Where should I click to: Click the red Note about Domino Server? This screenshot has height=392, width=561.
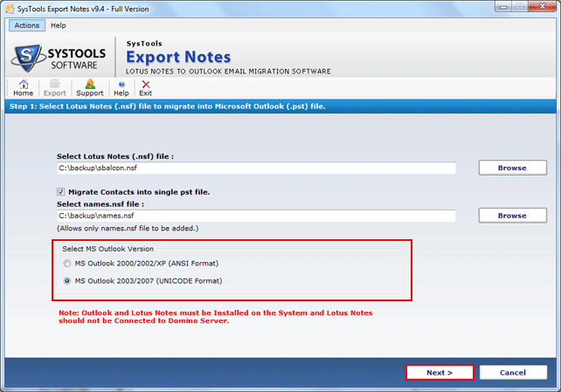pyautogui.click(x=215, y=317)
